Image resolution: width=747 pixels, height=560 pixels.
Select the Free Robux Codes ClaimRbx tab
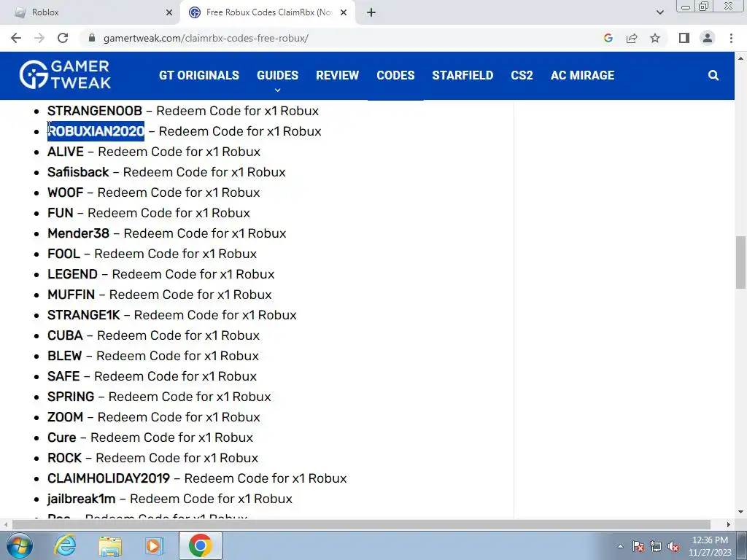(268, 12)
